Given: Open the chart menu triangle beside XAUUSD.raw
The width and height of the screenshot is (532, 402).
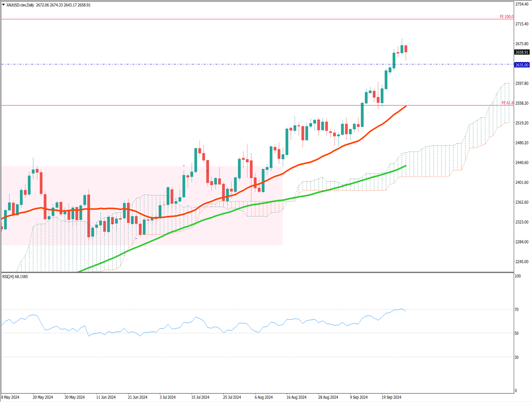Looking at the screenshot, I should point(3,5).
